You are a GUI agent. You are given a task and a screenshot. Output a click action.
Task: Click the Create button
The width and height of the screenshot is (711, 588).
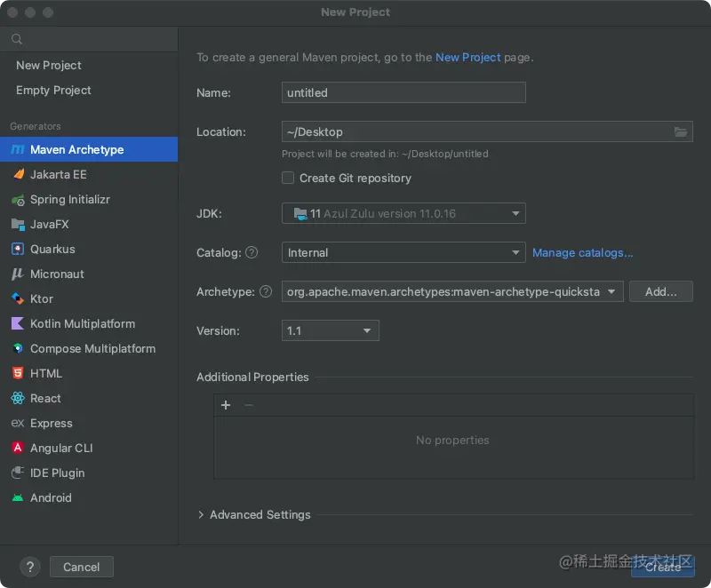click(662, 567)
